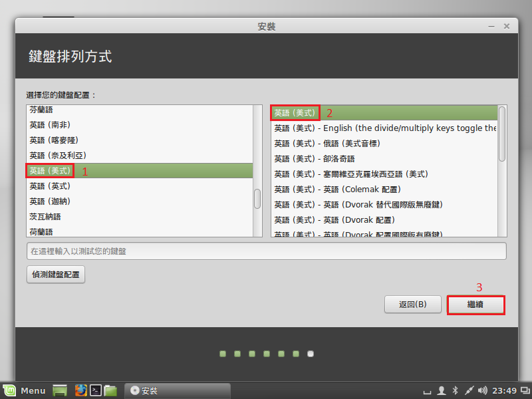Click the show desktop icon in taskbar
This screenshot has height=399, width=532.
61,390
